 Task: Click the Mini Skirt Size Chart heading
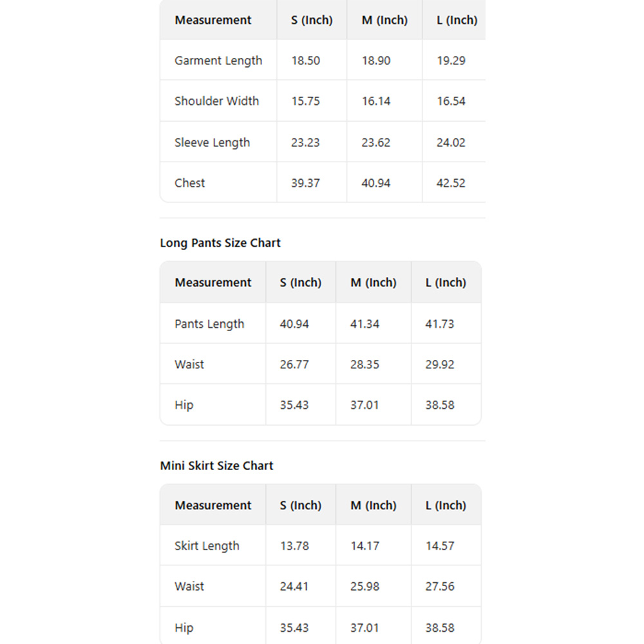tap(216, 466)
